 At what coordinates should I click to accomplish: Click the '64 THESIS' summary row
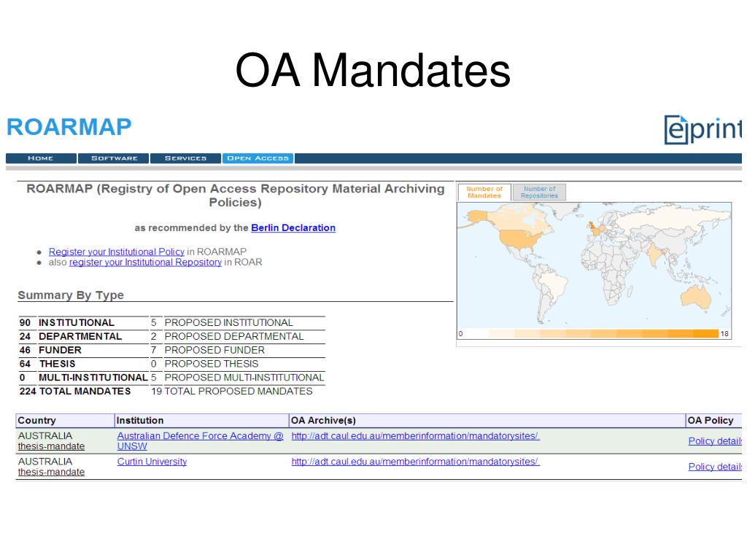click(84, 364)
